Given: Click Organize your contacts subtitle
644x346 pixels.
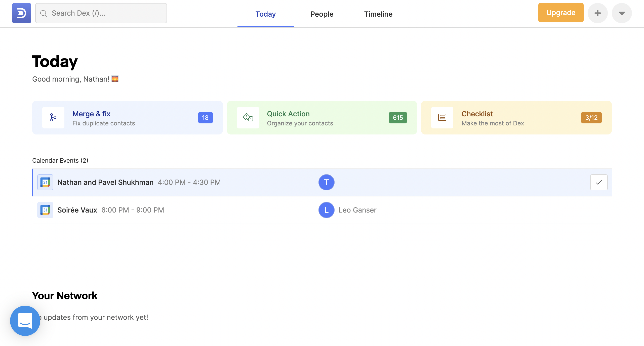Looking at the screenshot, I should click(300, 123).
